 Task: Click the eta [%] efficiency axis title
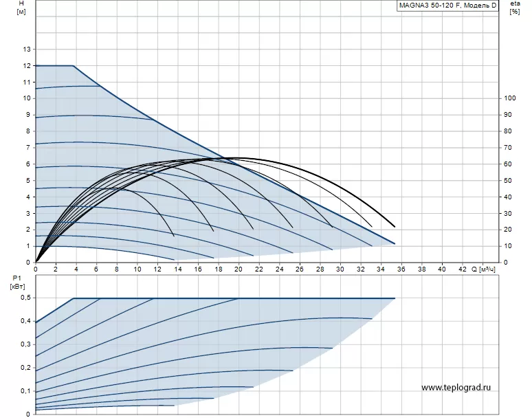[515, 8]
